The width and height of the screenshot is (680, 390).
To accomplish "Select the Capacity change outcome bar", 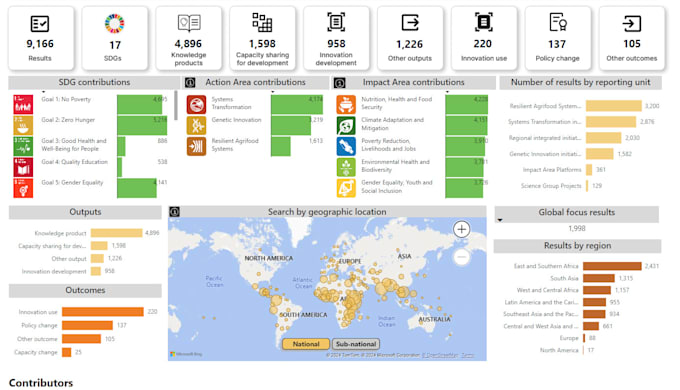I will click(66, 352).
